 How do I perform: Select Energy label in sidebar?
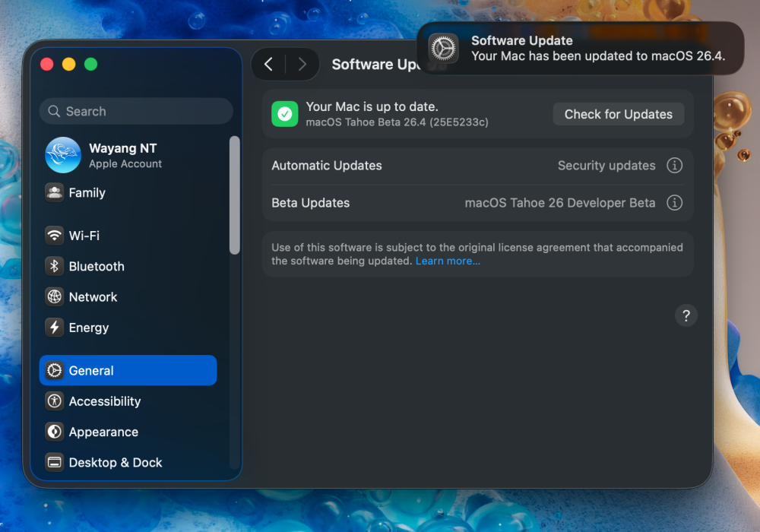(89, 328)
